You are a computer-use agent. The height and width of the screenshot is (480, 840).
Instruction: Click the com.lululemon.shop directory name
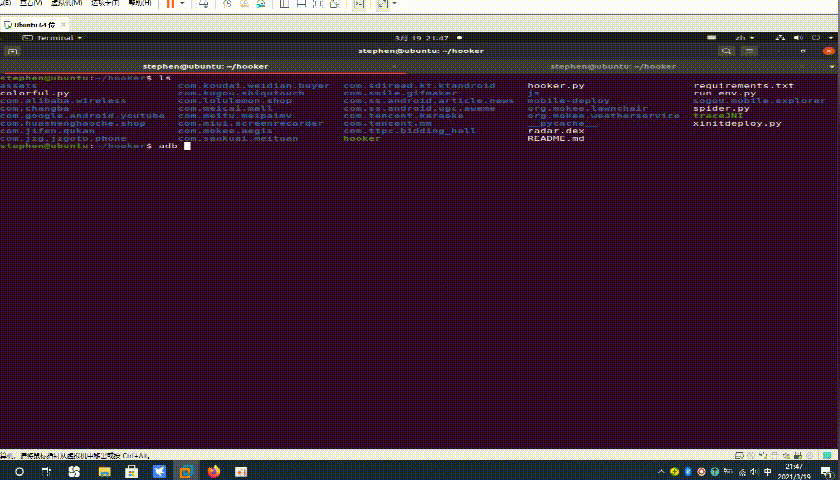pyautogui.click(x=235, y=101)
